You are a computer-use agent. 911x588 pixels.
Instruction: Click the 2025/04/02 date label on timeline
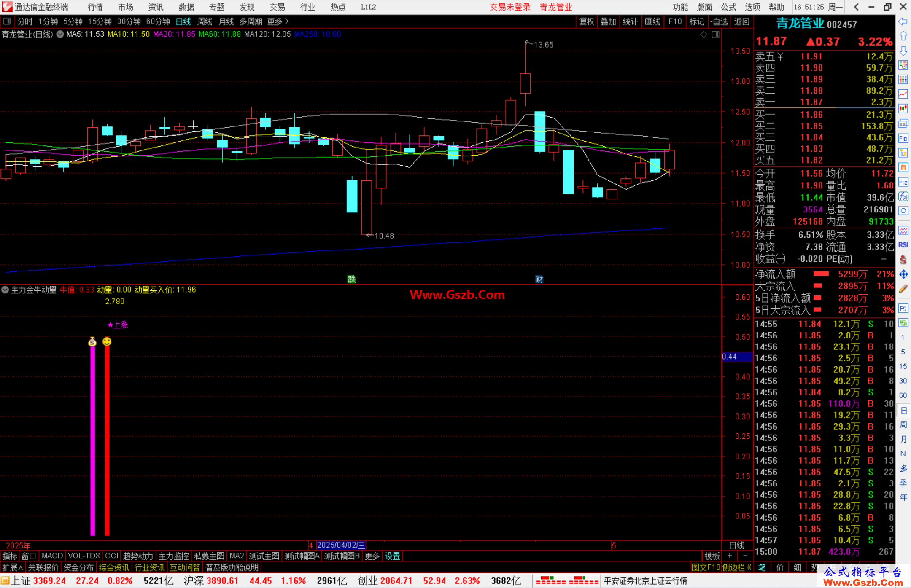click(341, 545)
